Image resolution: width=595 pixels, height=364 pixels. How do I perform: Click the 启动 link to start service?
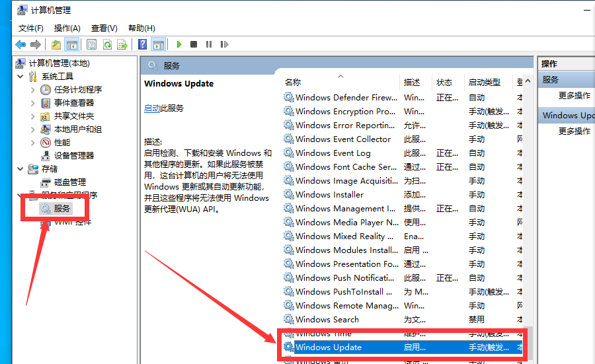[x=151, y=108]
